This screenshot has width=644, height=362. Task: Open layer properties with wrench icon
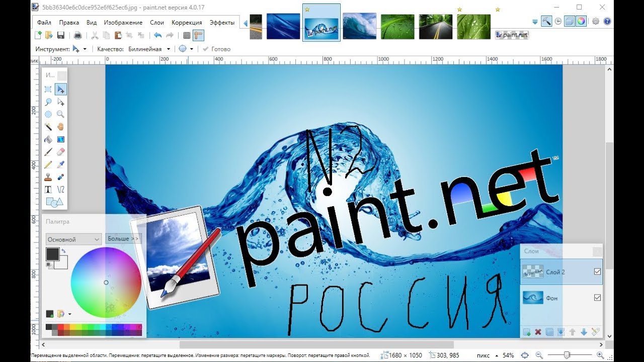(596, 332)
